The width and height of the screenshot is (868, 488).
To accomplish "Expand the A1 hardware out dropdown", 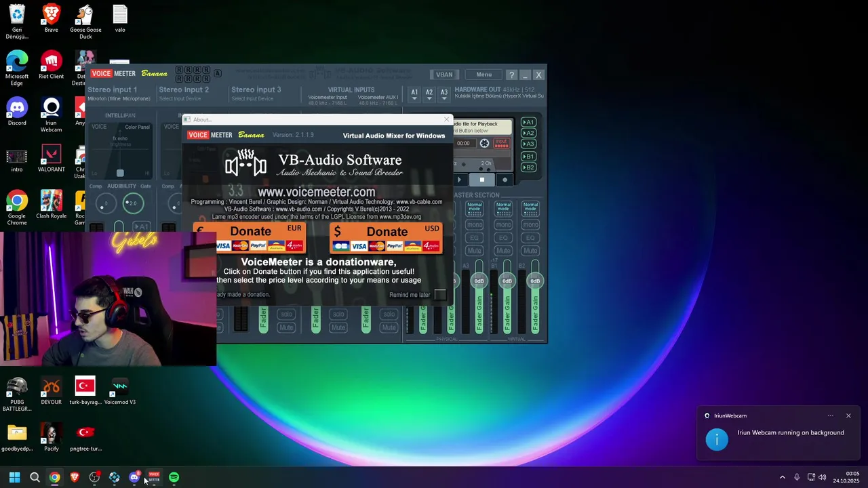I will coord(414,94).
